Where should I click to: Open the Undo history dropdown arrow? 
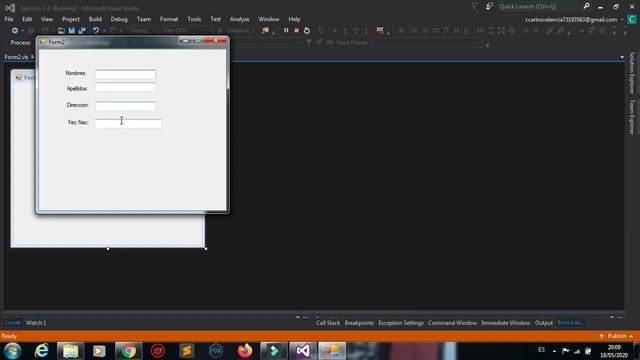tap(104, 31)
